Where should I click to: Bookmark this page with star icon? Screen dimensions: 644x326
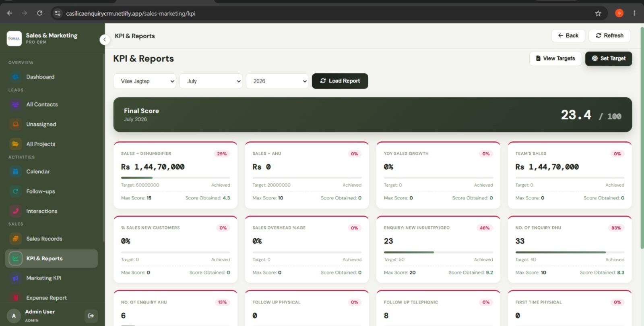(598, 13)
